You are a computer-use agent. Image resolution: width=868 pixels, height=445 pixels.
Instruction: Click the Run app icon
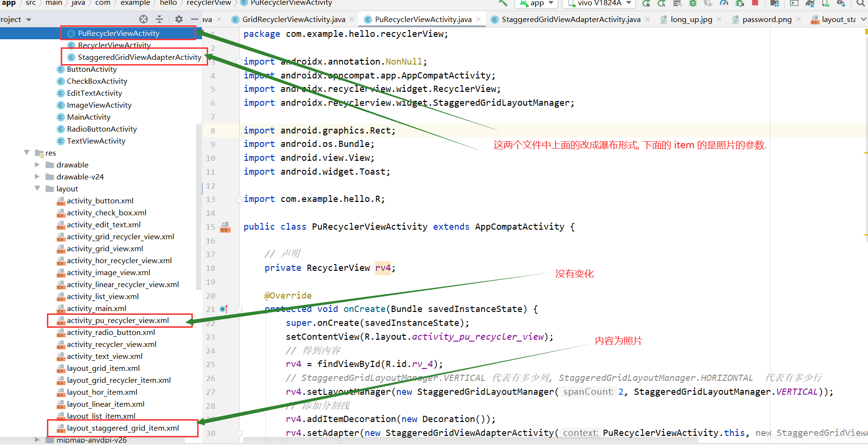click(x=646, y=3)
